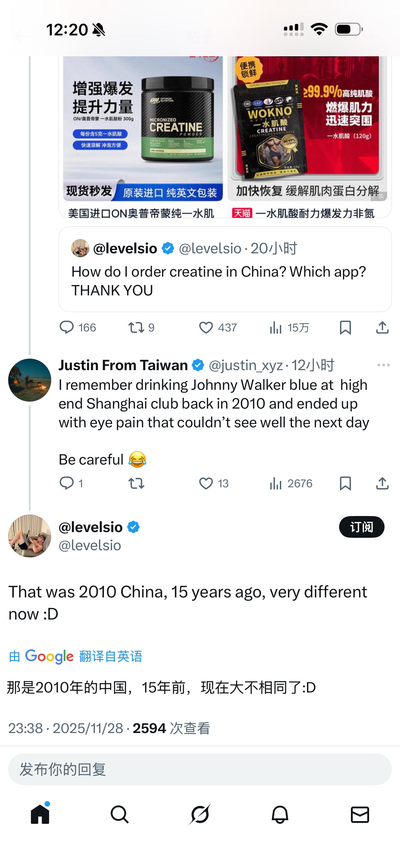
Task: Reply to Justin From Taiwan's comment
Action: 67,484
